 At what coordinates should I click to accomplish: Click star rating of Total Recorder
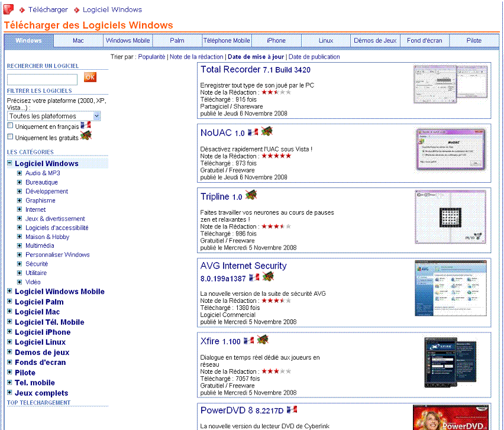click(x=276, y=92)
